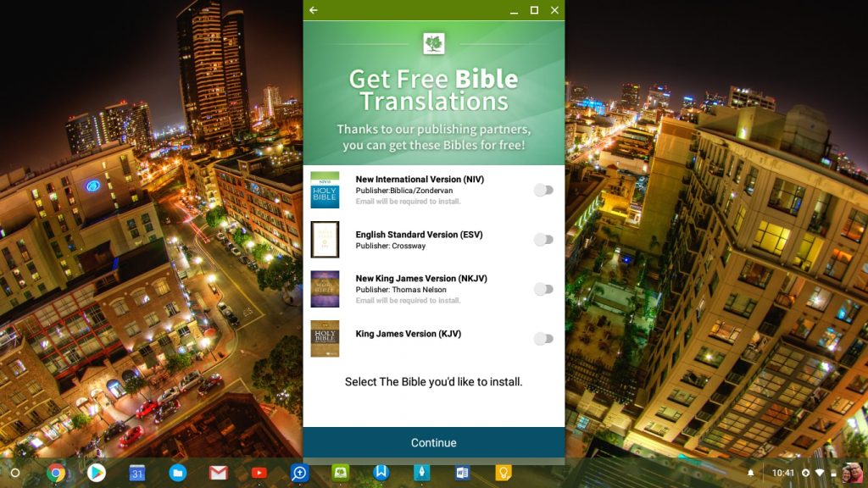Viewport: 868px width, 488px height.
Task: Open the blue magnifier plus app icon
Action: point(299,473)
